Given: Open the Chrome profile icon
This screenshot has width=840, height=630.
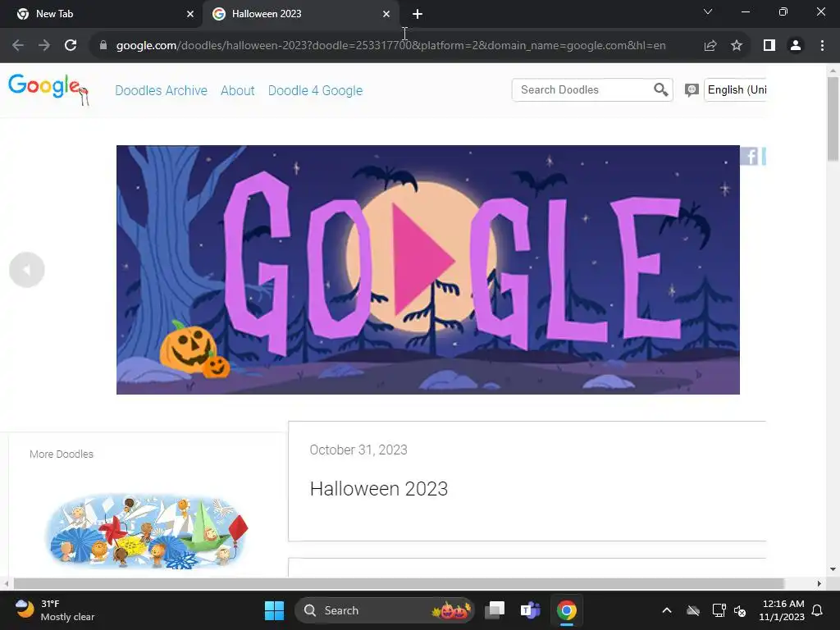Looking at the screenshot, I should coord(796,46).
